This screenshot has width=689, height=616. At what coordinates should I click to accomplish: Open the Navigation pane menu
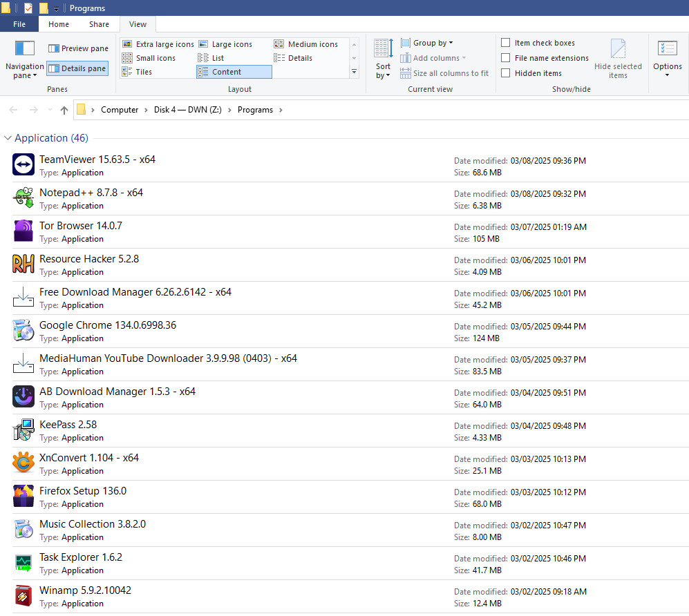coord(25,59)
